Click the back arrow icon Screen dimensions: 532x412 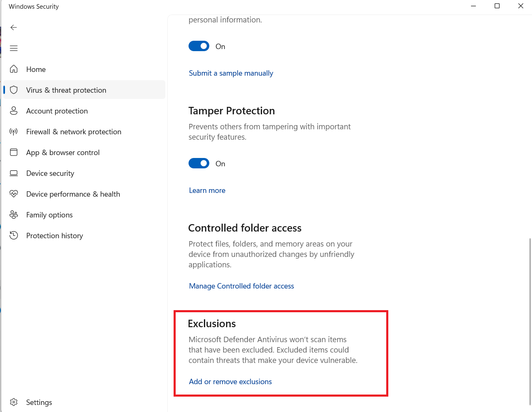coord(14,27)
